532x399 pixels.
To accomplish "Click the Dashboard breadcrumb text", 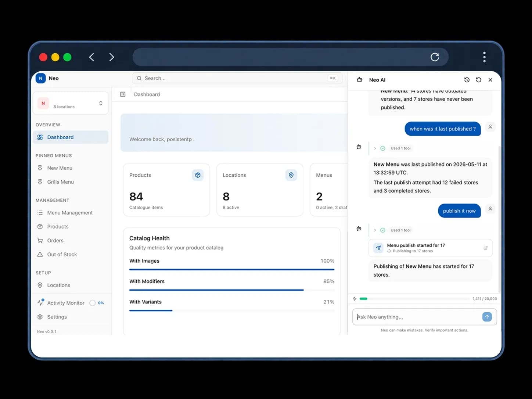I will click(147, 94).
